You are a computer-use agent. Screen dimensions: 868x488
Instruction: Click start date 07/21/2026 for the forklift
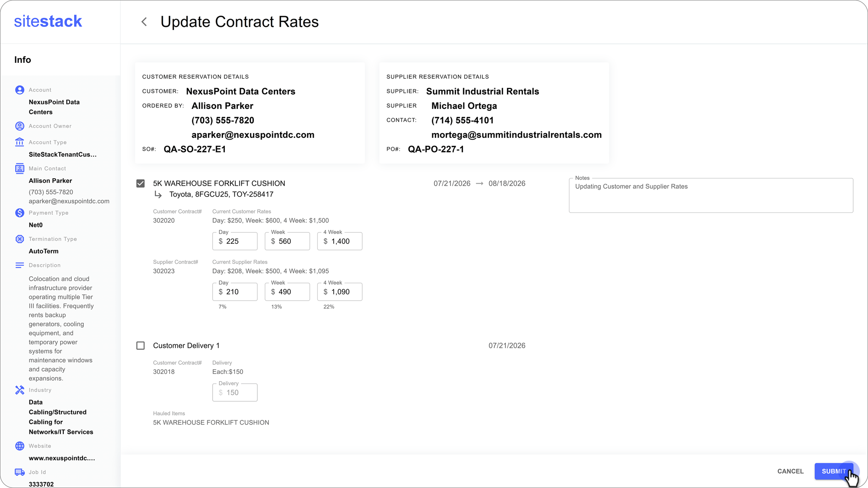tap(452, 183)
